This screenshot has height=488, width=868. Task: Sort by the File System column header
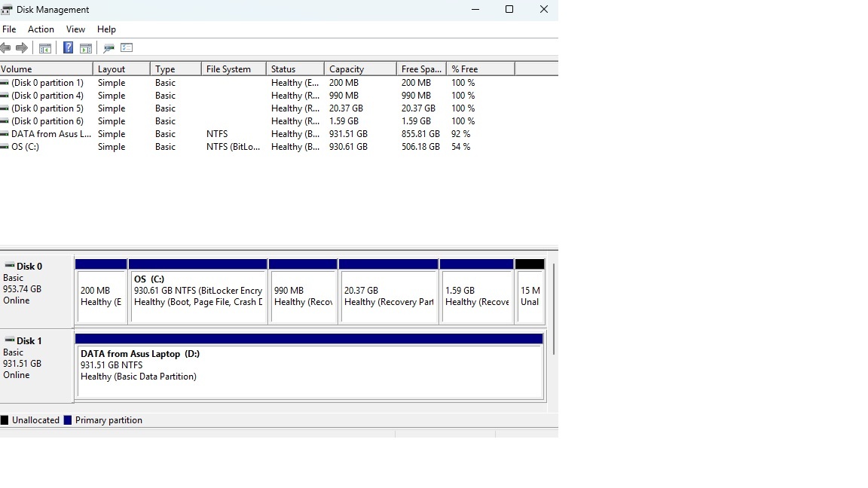click(234, 69)
